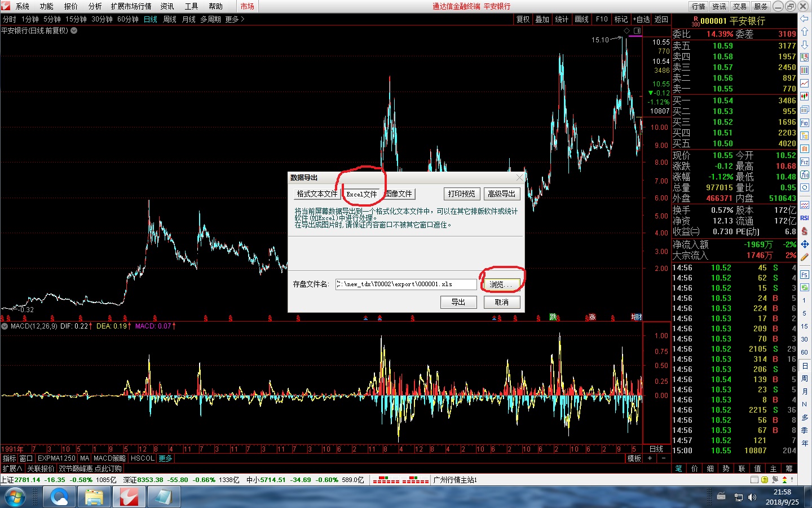
Task: Click the 交易 button at top right
Action: [x=740, y=6]
